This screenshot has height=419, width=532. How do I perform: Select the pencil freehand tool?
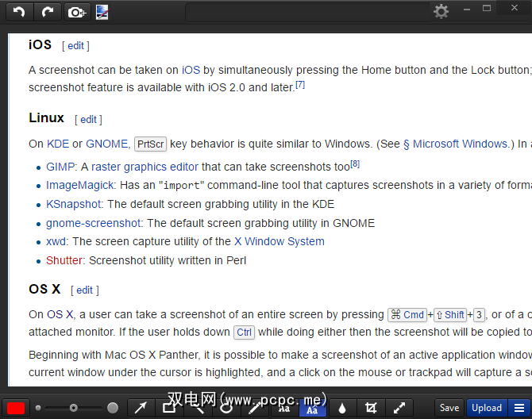click(255, 407)
